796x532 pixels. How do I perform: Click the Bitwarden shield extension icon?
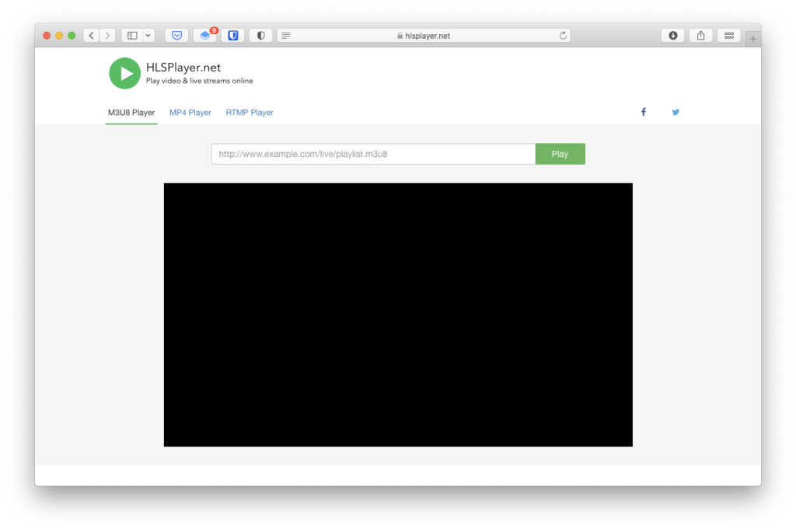(x=233, y=36)
